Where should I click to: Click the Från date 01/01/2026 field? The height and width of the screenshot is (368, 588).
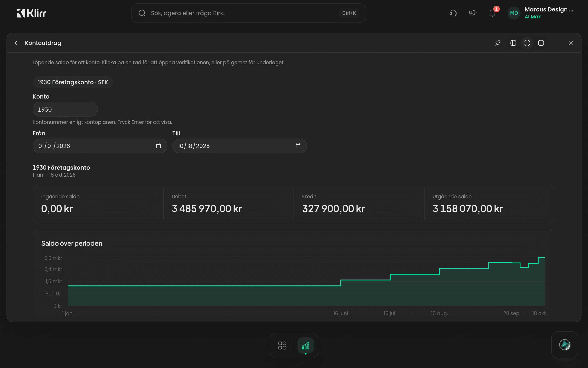tap(100, 146)
